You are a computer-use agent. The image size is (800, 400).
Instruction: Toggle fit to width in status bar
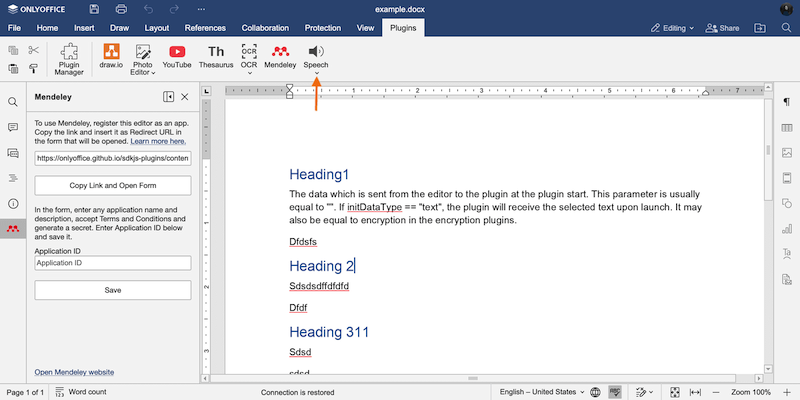695,392
